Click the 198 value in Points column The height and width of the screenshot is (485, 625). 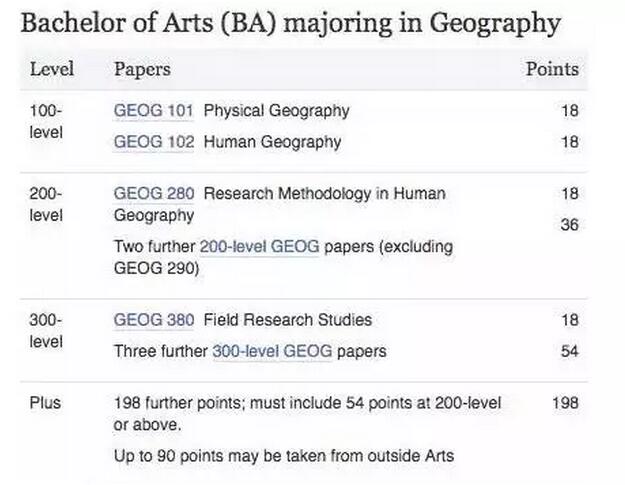click(565, 403)
